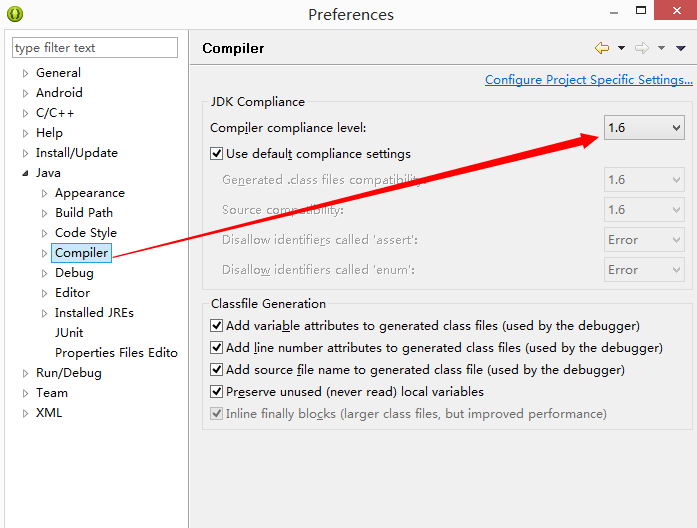Click the Eclipse icon in title bar

[14, 14]
